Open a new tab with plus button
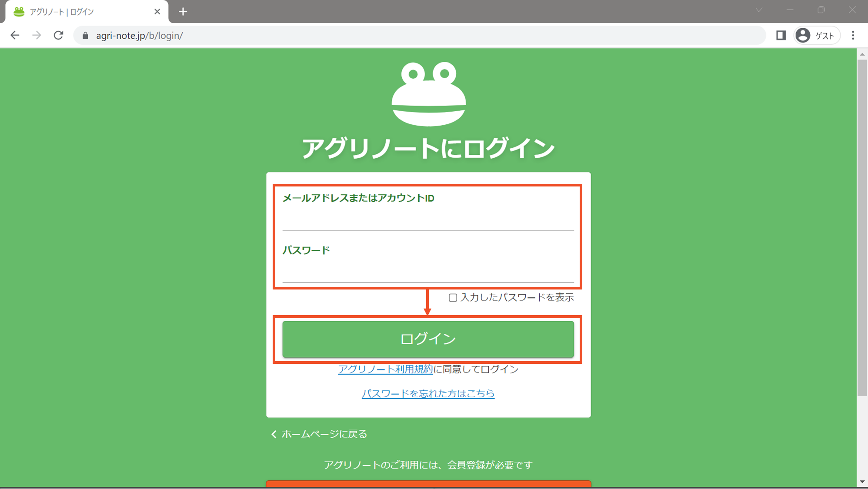868x489 pixels. click(x=183, y=12)
